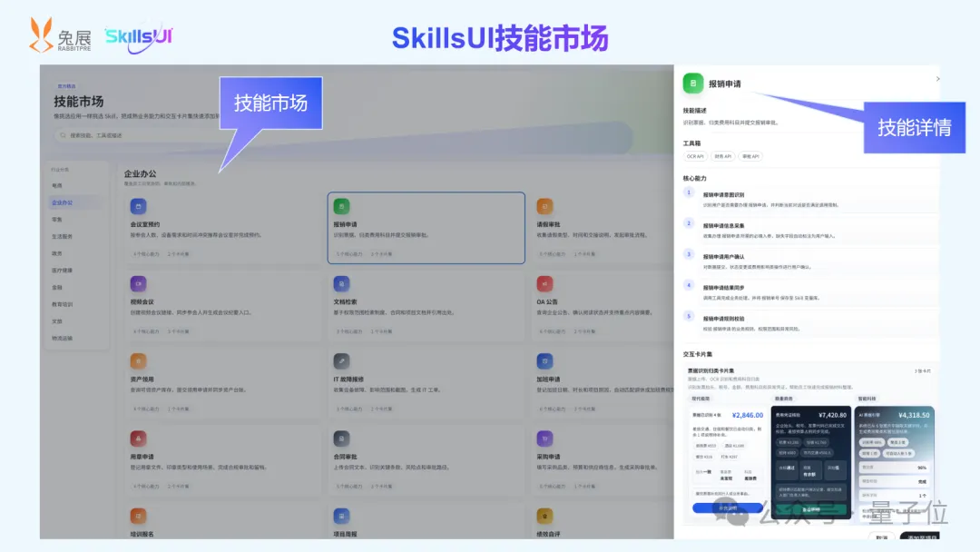
Task: Click the 会议室预约 card title
Action: click(145, 224)
